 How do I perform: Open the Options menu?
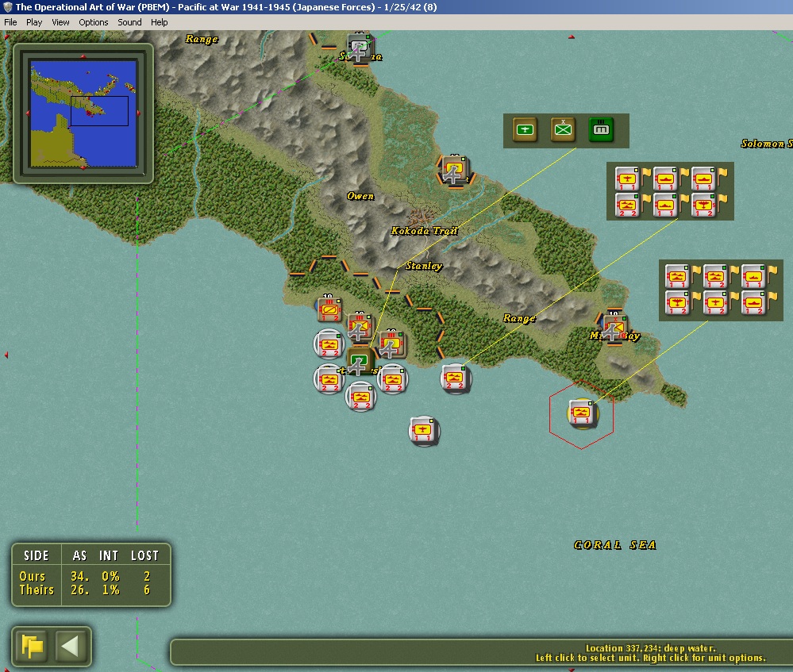point(93,22)
